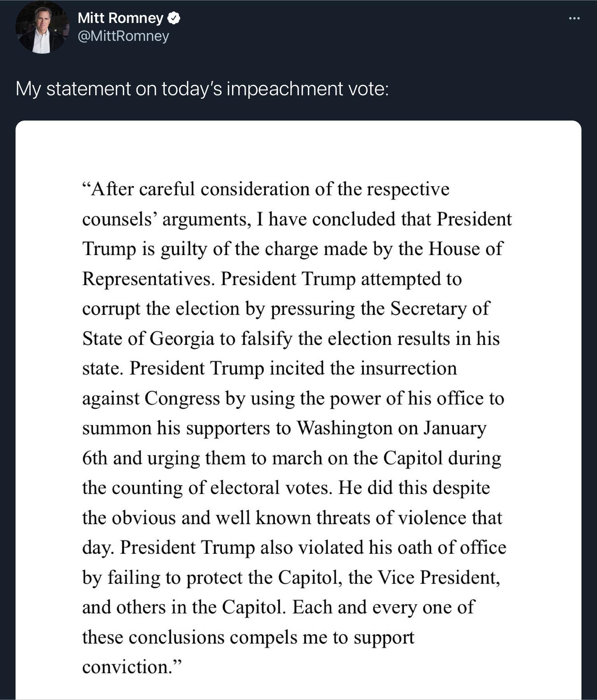
Task: Open the @MittRomney handle link
Action: point(123,36)
